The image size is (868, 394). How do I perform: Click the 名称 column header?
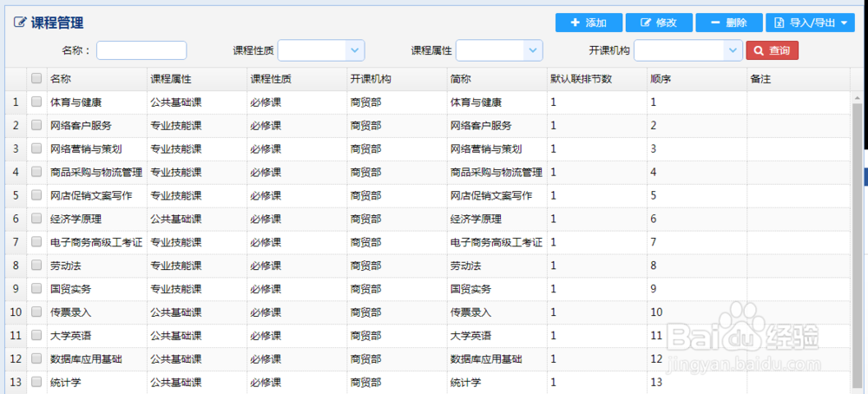pos(97,79)
